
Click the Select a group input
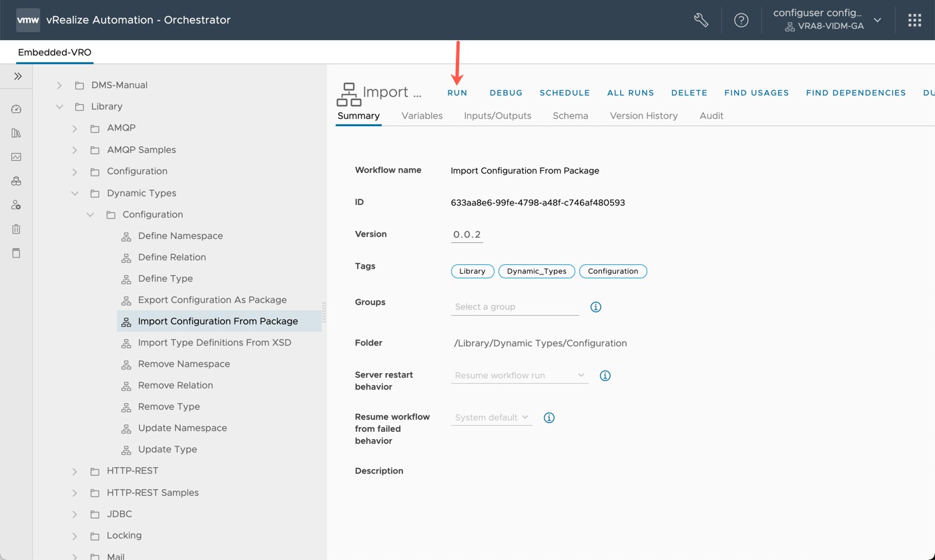[x=515, y=307]
